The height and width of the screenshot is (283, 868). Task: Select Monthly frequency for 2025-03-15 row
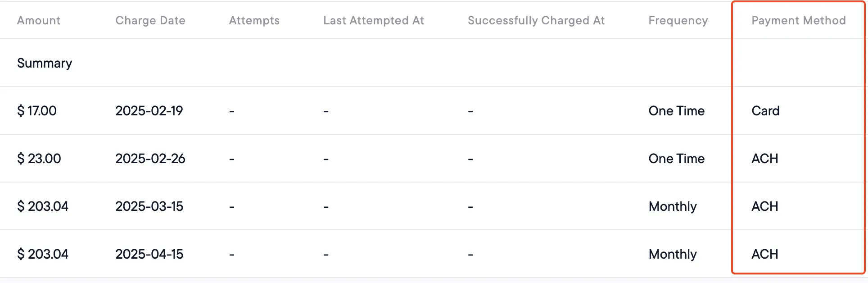coord(673,206)
